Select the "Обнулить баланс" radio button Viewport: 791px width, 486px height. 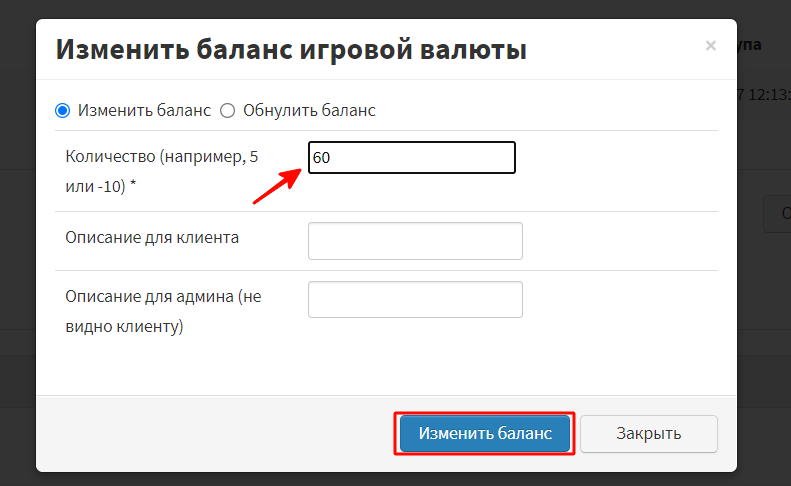[x=227, y=110]
